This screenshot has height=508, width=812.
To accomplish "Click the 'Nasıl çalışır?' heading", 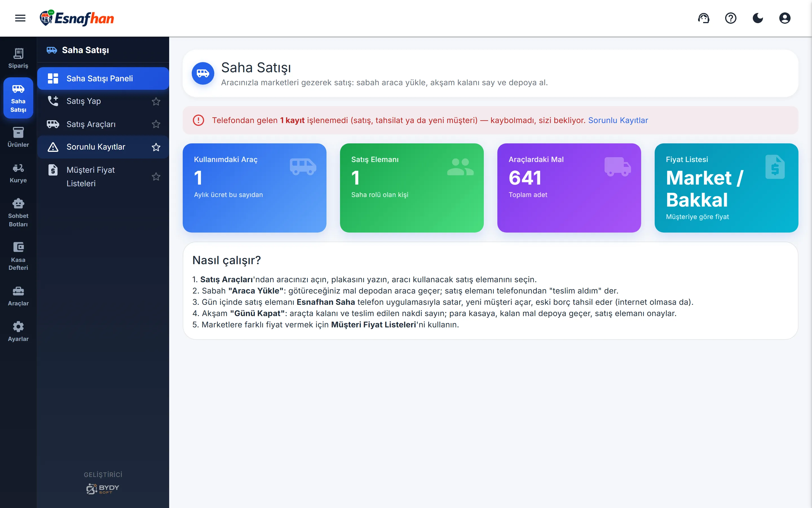I will [x=226, y=260].
